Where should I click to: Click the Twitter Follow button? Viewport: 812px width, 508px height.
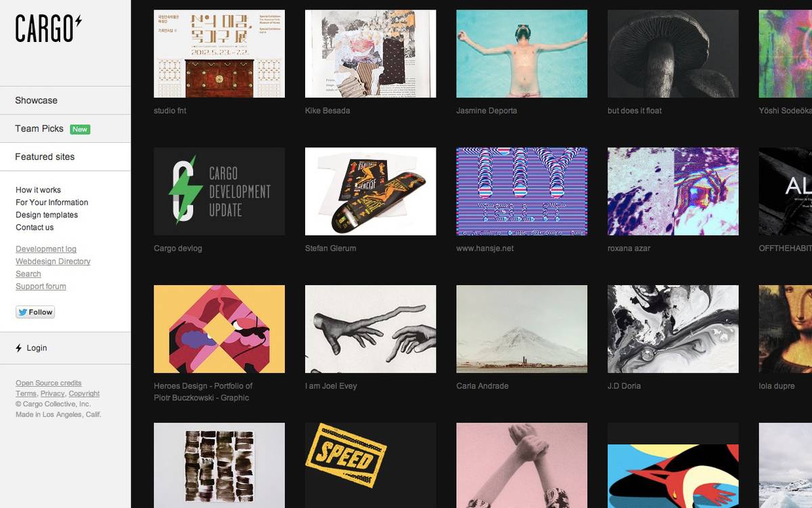pos(35,312)
